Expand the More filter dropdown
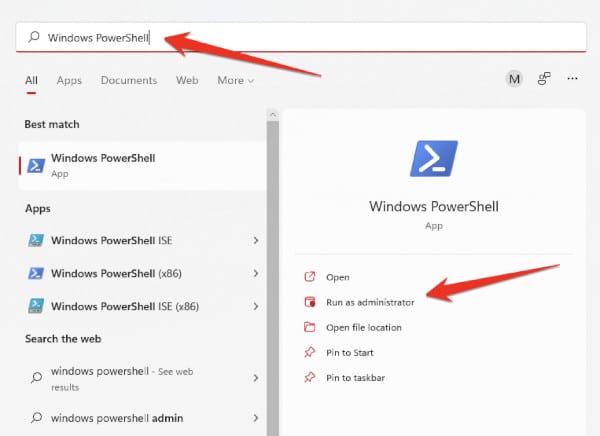The image size is (600, 436). 235,80
